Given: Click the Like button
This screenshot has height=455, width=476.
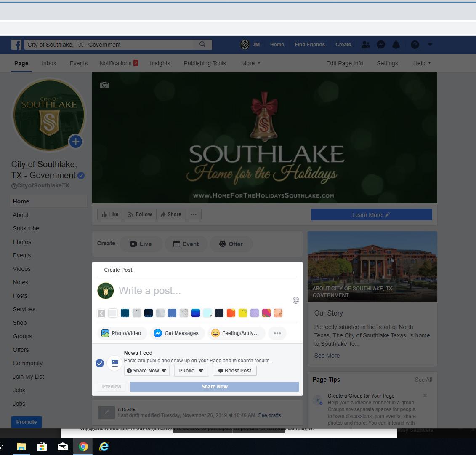Looking at the screenshot, I should point(110,214).
